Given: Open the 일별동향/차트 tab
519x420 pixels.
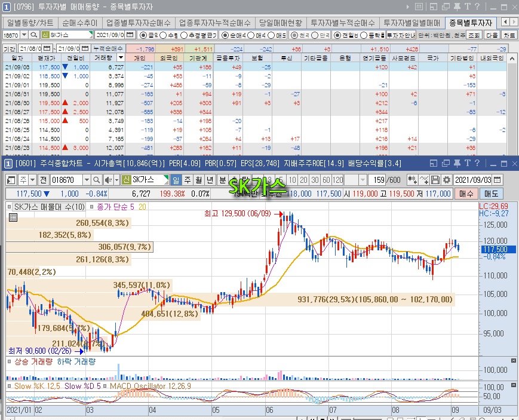Looking at the screenshot, I should coord(30,23).
